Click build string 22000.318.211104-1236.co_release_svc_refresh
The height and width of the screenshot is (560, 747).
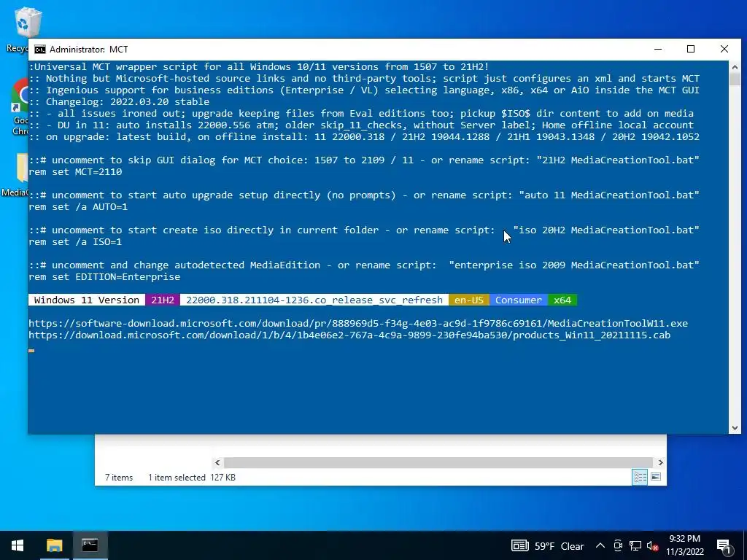[314, 300]
